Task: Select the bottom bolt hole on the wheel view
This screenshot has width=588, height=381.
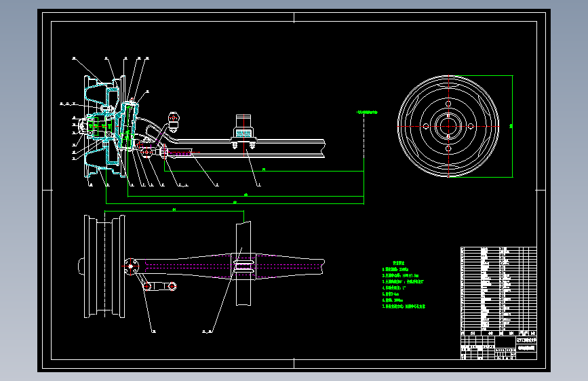Action: (x=448, y=148)
